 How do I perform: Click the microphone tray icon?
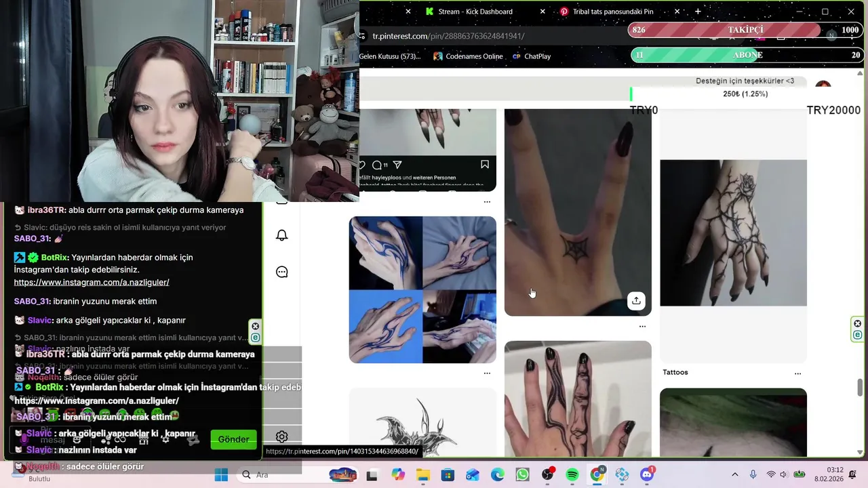pos(753,475)
